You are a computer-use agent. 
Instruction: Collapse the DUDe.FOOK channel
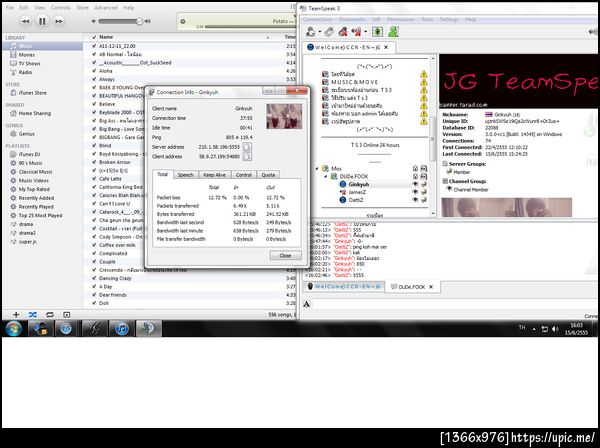[x=326, y=176]
